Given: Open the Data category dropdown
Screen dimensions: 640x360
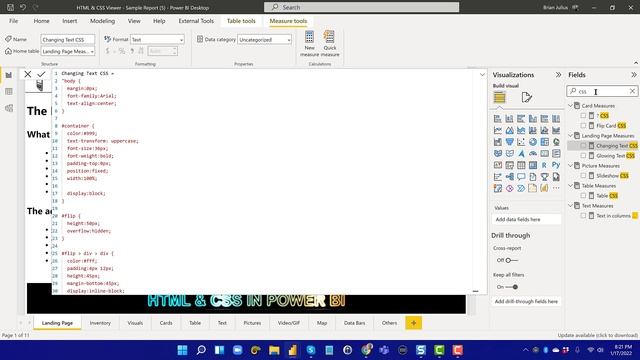Looking at the screenshot, I should tap(264, 40).
